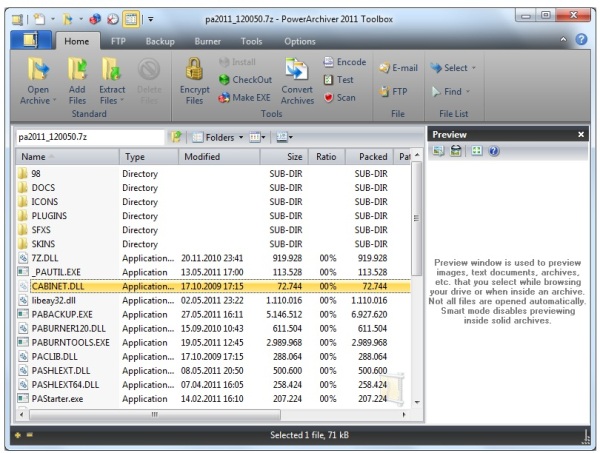The image size is (600, 453).
Task: Expand the Select dropdown
Action: click(473, 68)
